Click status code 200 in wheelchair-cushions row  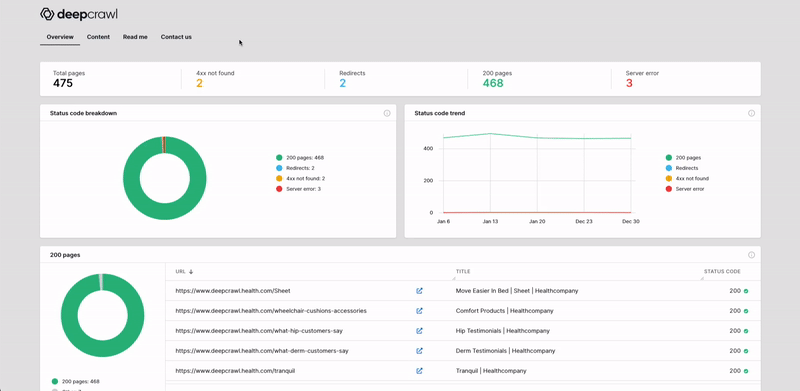735,311
